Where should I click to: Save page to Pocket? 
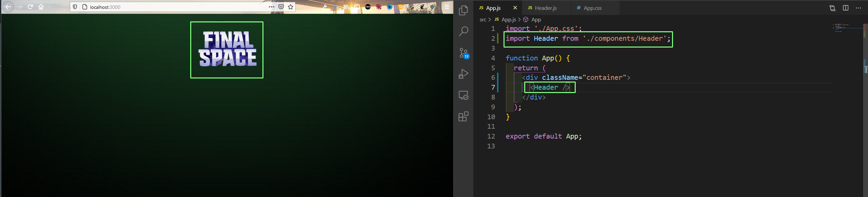pos(281,7)
